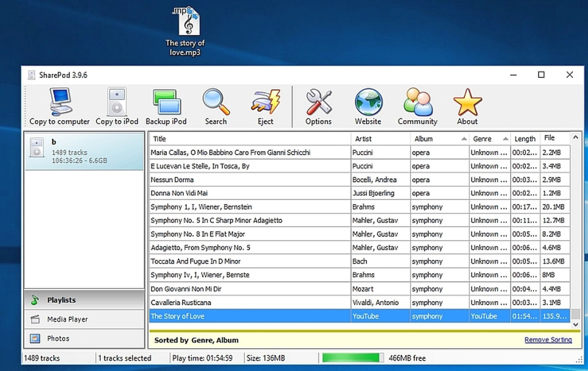Click artist Mozart cell
Screen dimensions: 588x371
coord(381,289)
